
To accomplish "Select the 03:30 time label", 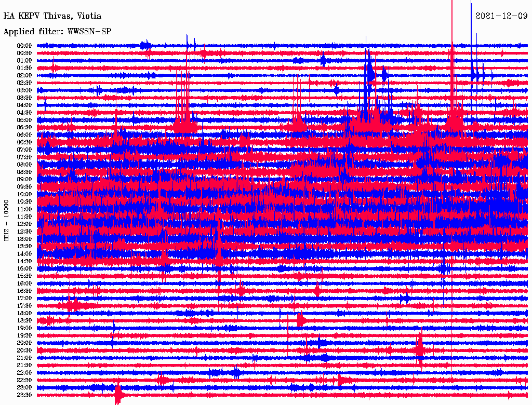I will pos(24,98).
